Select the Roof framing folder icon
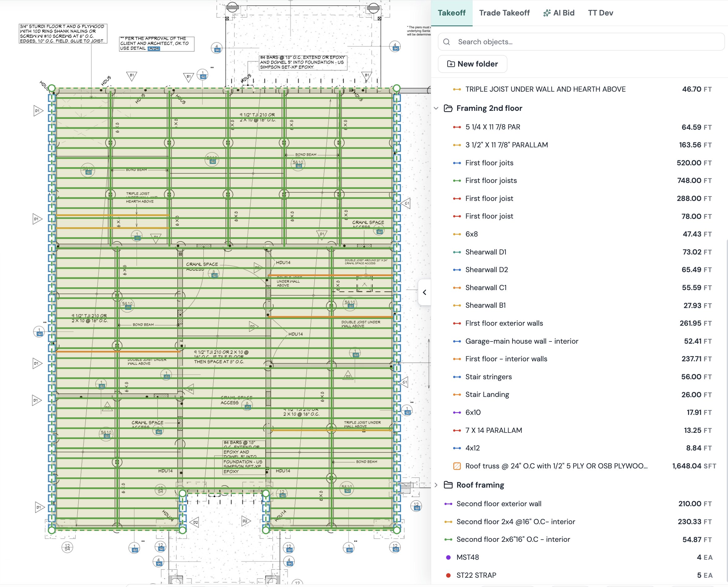Viewport: 728px width, 587px height. [x=448, y=485]
